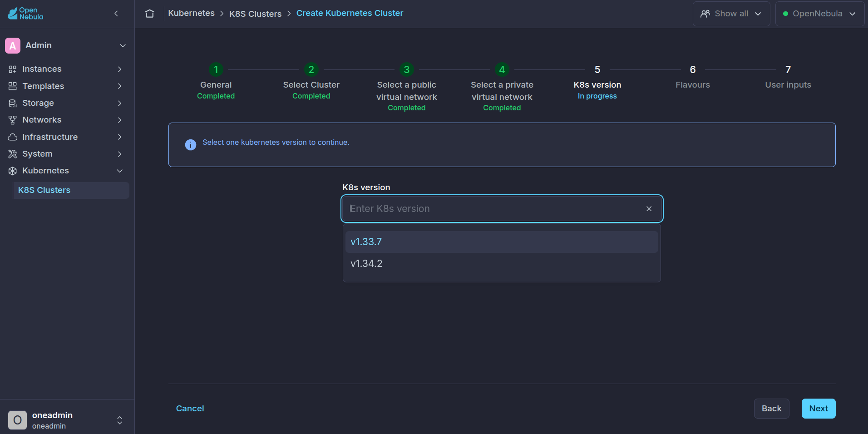The height and width of the screenshot is (434, 868).
Task: Open the oneadmin user menu switcher
Action: [x=119, y=420]
